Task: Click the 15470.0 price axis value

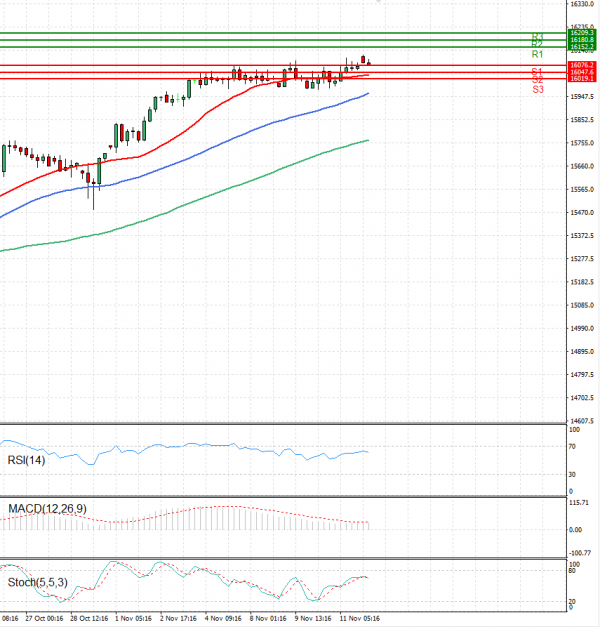Action: point(582,213)
